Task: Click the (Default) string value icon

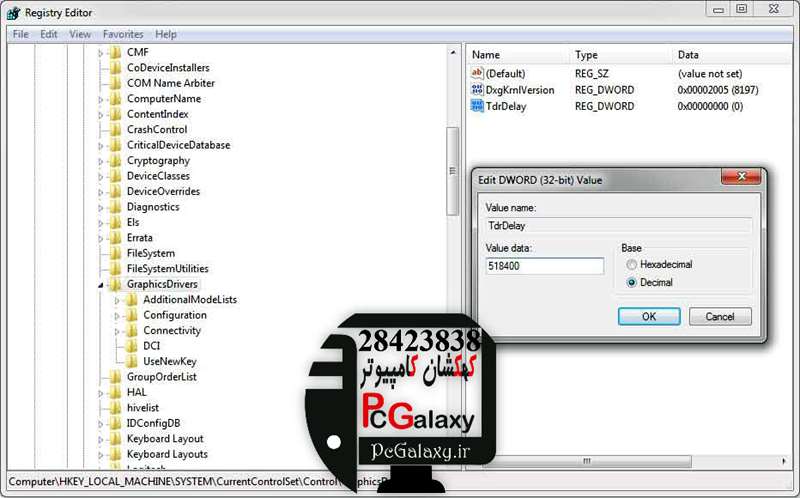Action: pos(477,73)
